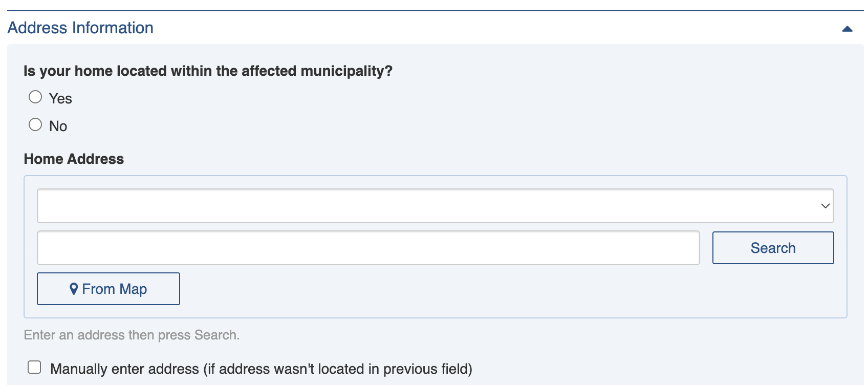Viewport: 868px width, 385px height.
Task: Click the "Home Address" field label
Action: coord(74,159)
